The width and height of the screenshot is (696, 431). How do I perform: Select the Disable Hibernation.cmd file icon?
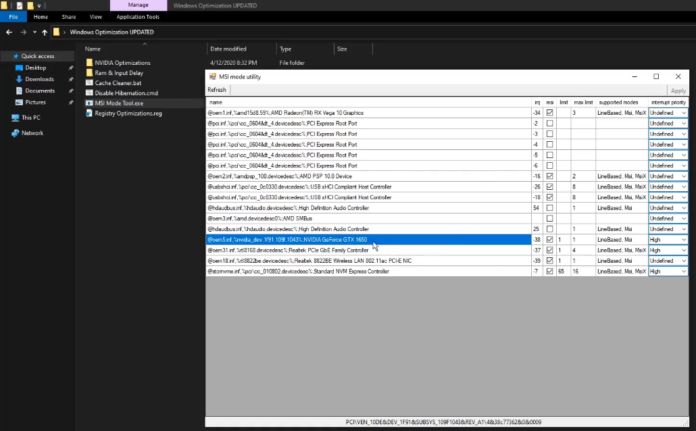coord(89,93)
